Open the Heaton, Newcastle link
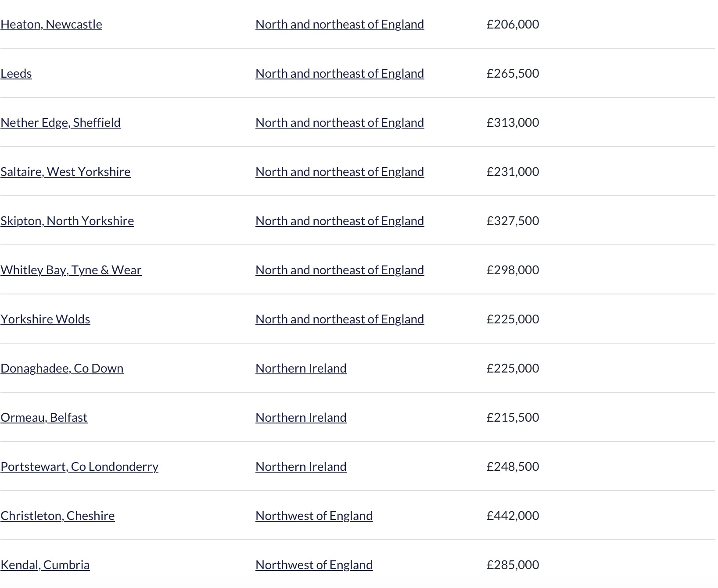 click(x=51, y=24)
